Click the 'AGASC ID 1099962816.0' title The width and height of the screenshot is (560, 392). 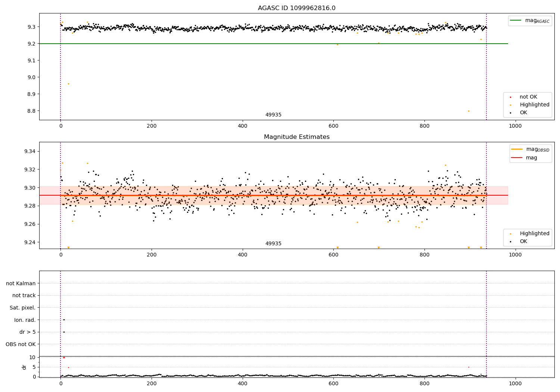pyautogui.click(x=297, y=8)
